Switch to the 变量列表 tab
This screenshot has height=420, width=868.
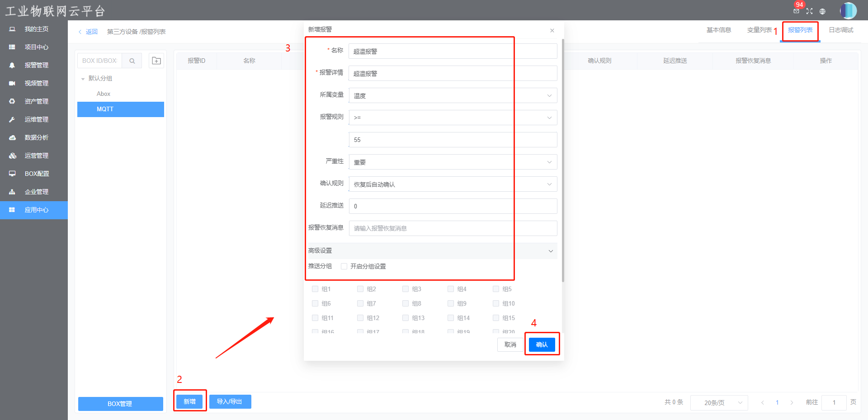coord(759,30)
